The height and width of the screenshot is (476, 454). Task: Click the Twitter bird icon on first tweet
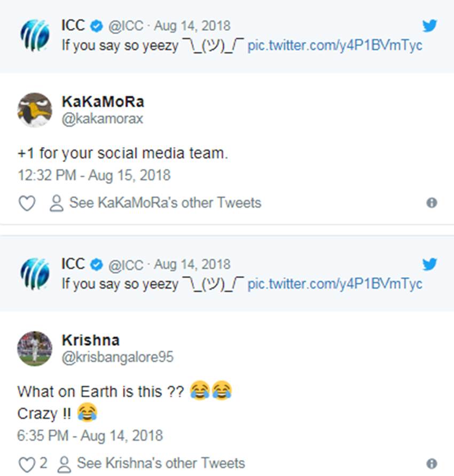click(x=429, y=26)
